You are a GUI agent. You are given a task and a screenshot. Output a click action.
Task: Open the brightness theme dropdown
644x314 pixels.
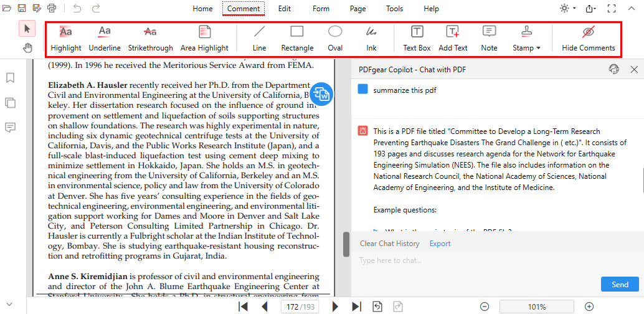click(567, 9)
